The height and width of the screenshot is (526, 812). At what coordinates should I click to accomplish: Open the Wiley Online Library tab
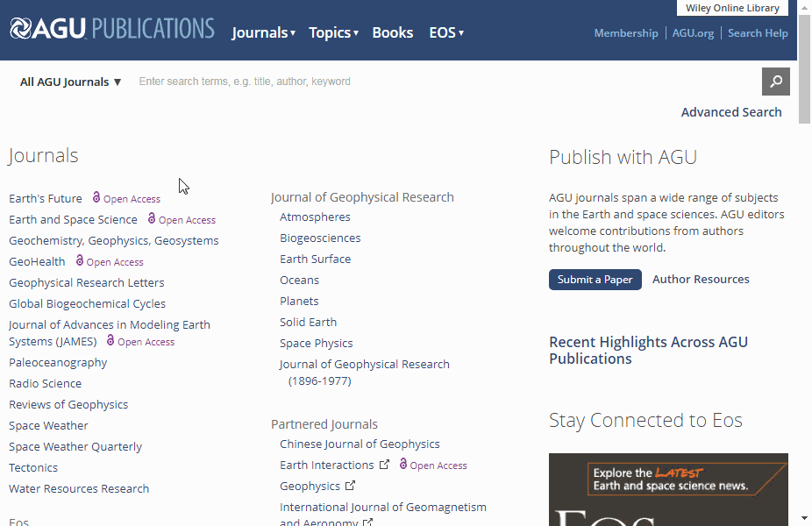point(732,8)
